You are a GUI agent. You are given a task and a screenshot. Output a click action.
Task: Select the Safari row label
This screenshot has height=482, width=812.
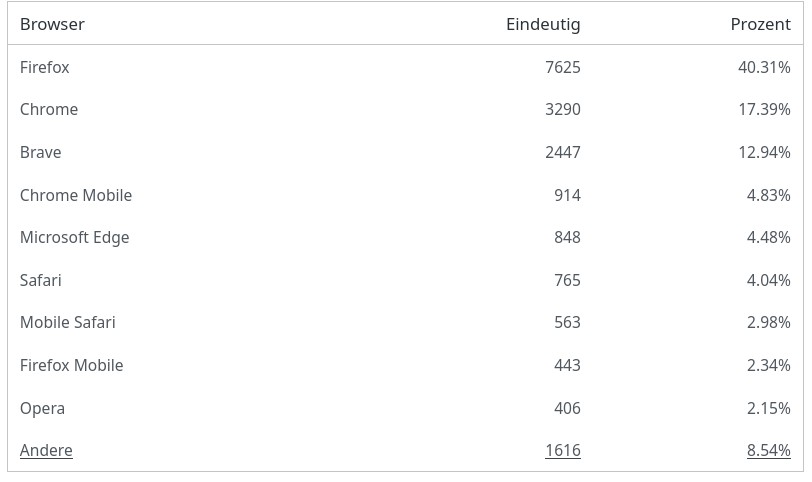(x=41, y=280)
